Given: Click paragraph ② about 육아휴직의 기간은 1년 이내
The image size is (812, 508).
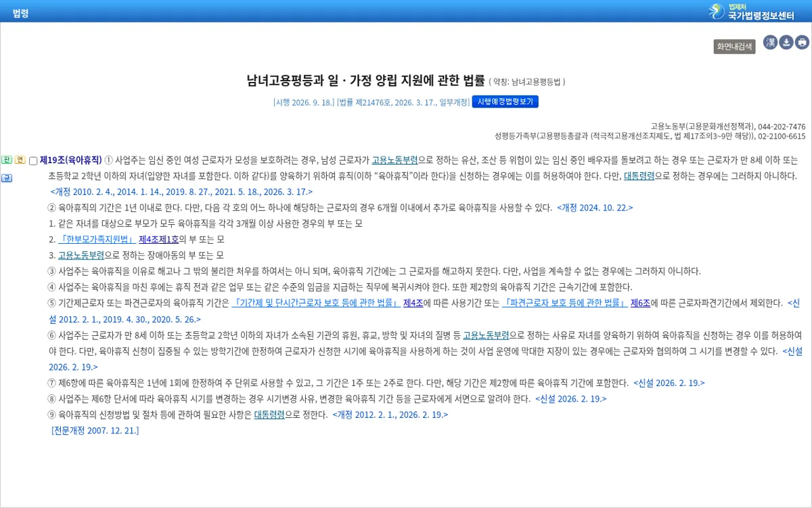Looking at the screenshot, I should pos(300,208).
